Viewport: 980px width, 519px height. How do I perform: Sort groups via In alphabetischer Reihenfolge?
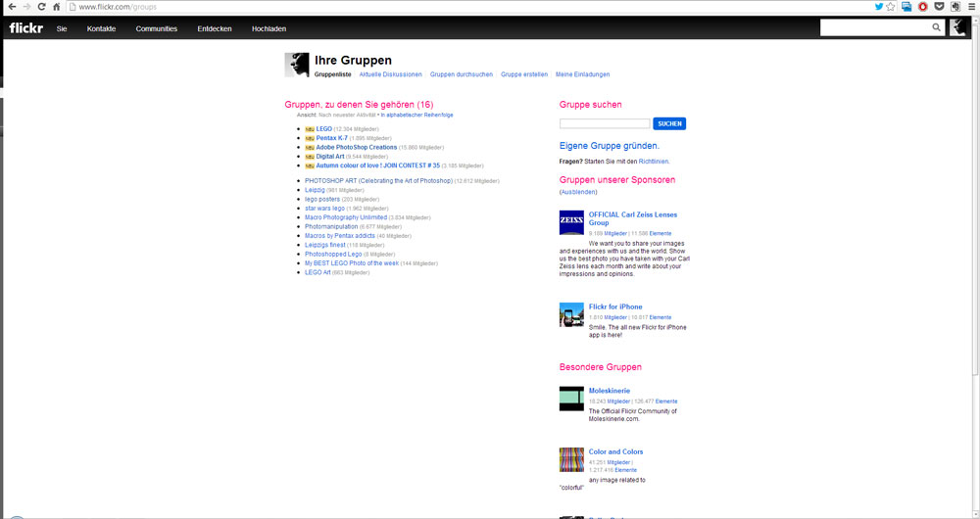tap(417, 115)
